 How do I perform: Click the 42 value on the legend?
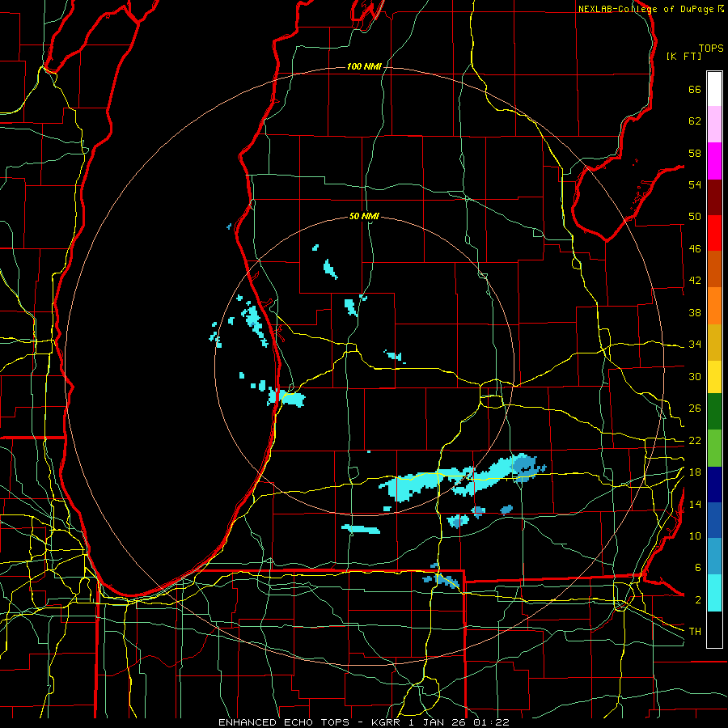pos(695,281)
